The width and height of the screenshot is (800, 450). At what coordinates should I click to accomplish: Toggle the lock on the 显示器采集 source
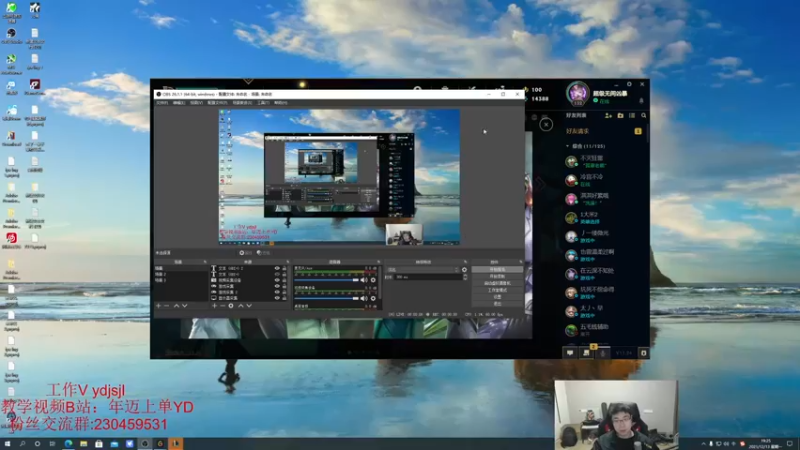click(x=284, y=298)
